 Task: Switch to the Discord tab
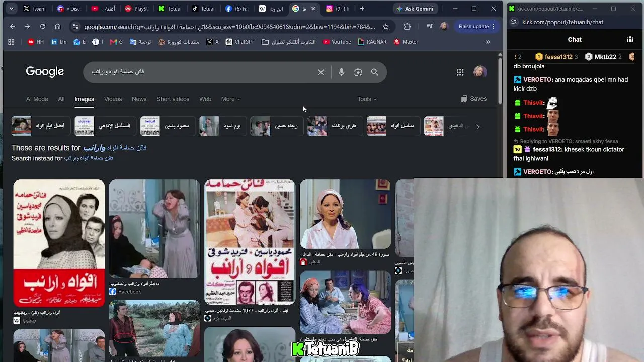(x=69, y=9)
